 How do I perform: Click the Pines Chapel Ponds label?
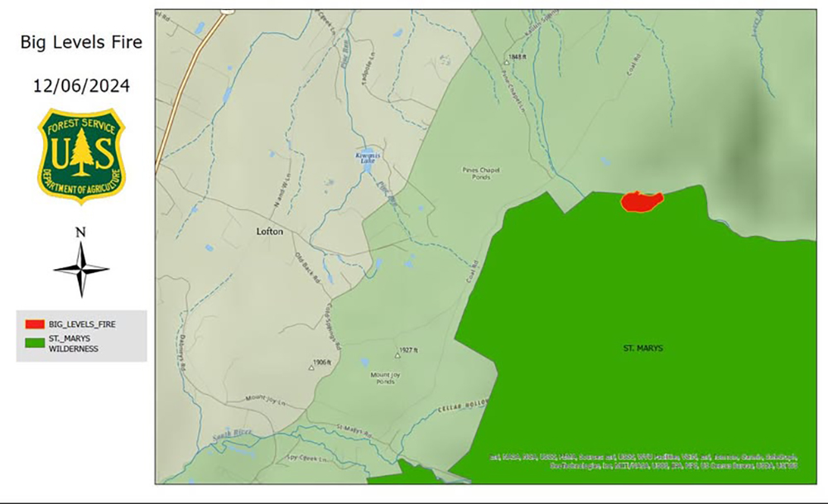coord(481,174)
